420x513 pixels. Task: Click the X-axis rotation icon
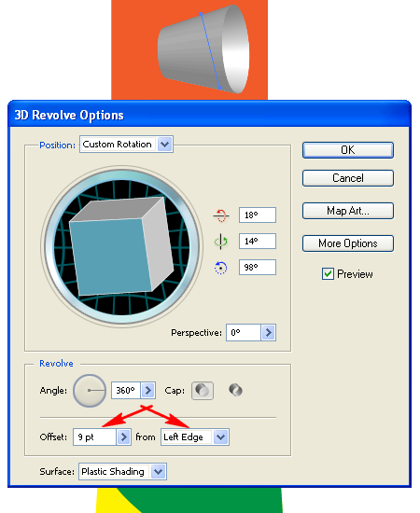(x=221, y=215)
